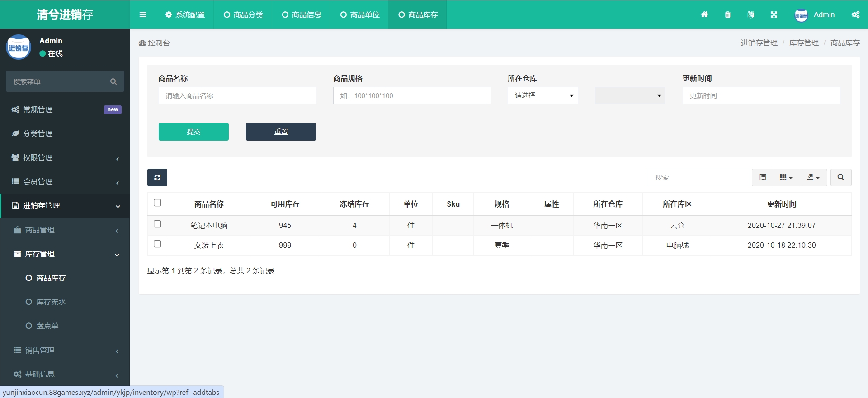
Task: Open the 所在仓库 请选择 dropdown
Action: [x=543, y=95]
